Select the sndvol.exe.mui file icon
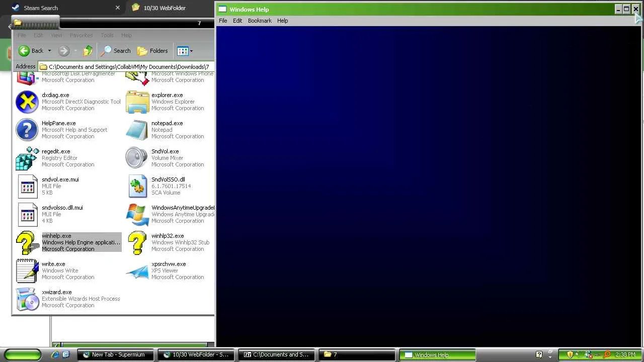Screen dimensions: 644x362 tap(27, 186)
